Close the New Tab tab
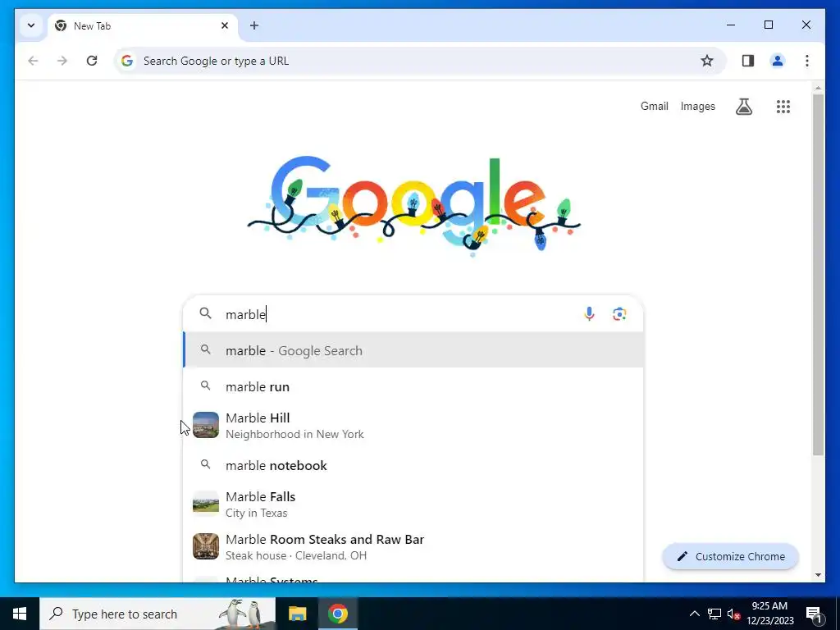 coord(225,25)
